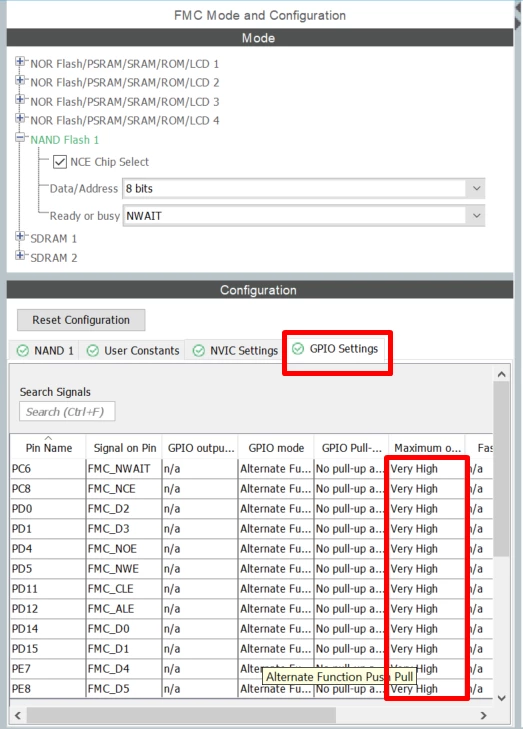Select the PC8 pin cell

pyautogui.click(x=48, y=489)
